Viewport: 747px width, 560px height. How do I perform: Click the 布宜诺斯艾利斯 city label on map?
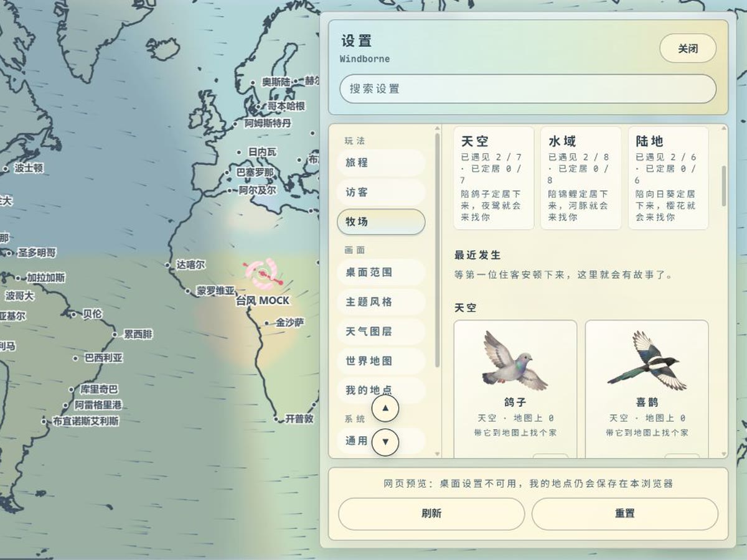click(85, 421)
